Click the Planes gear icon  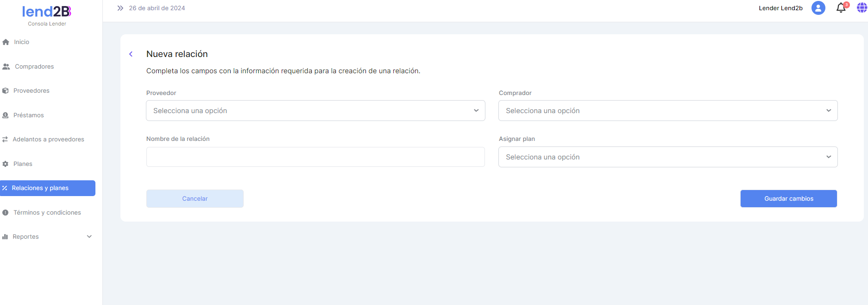tap(6, 164)
